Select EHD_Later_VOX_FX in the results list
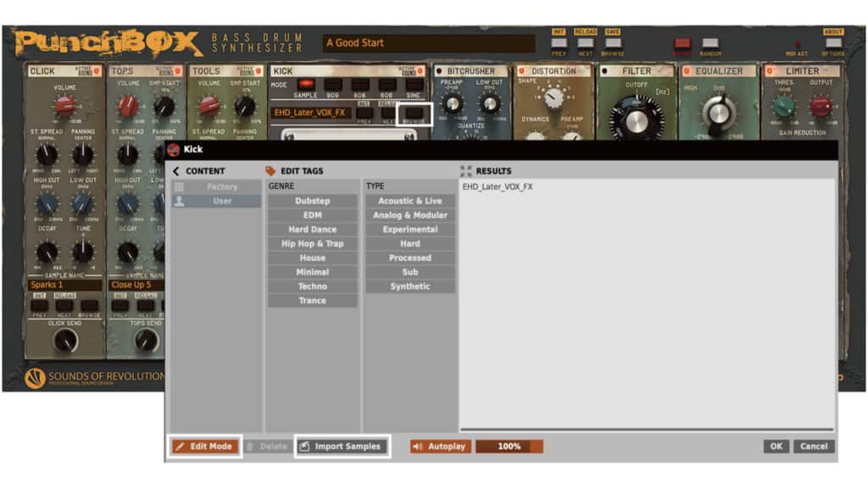Screen dimensions: 868x488 [498, 187]
